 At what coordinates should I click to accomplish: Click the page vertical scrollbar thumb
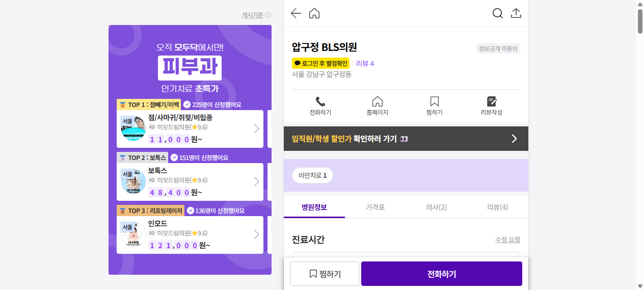(x=640, y=20)
